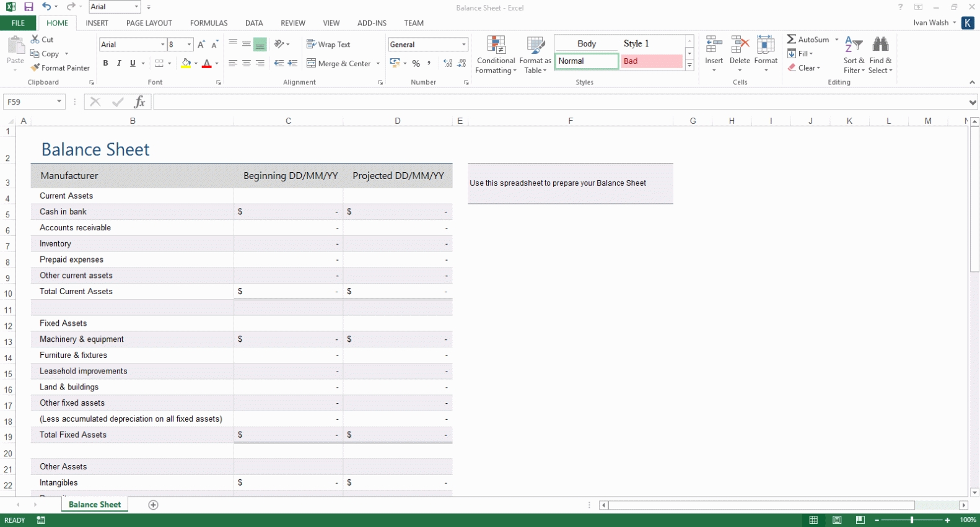The height and width of the screenshot is (527, 980).
Task: Click the Insert Function fx icon
Action: (x=140, y=102)
